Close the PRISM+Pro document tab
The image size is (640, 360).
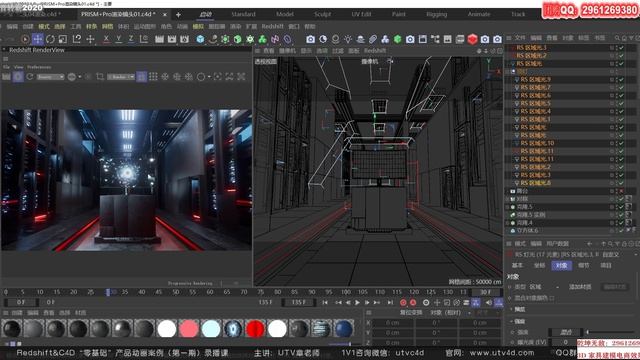[164, 15]
